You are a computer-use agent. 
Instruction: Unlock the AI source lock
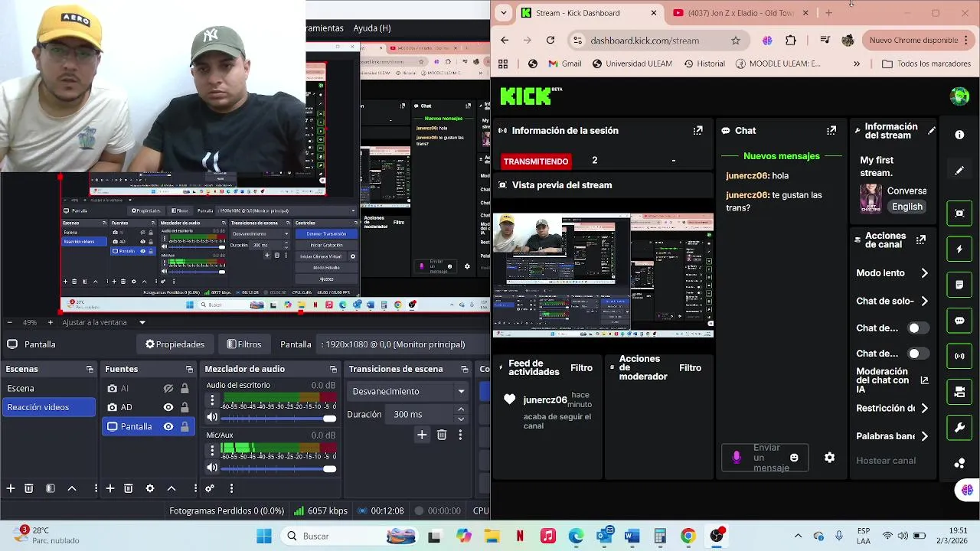pos(185,388)
